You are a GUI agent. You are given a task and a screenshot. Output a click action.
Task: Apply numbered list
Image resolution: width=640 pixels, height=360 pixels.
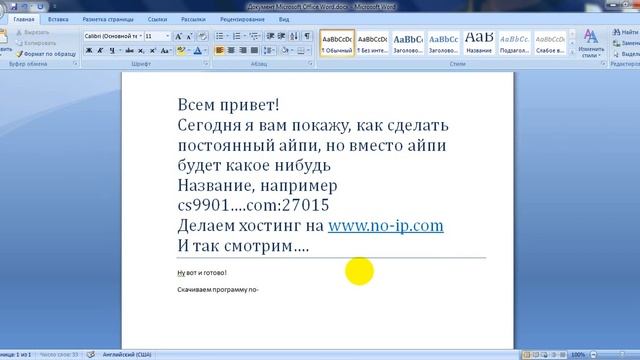pyautogui.click(x=236, y=36)
